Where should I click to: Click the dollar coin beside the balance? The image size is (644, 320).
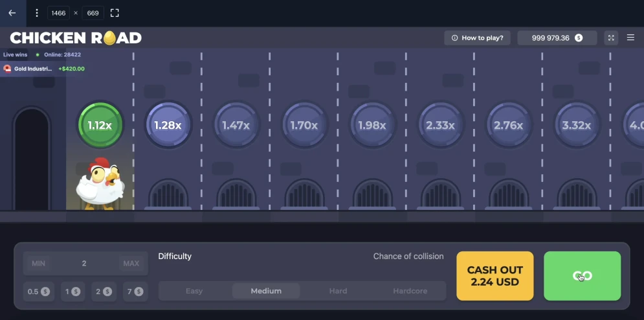(x=579, y=38)
